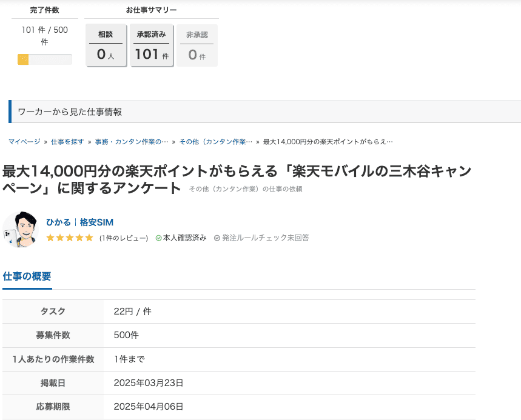
Task: Click the green 本人確認済み check icon
Action: click(158, 238)
